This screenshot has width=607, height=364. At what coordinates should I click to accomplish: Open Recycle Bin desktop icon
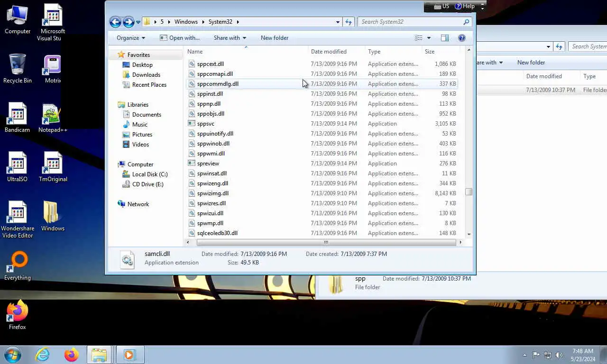(x=18, y=69)
